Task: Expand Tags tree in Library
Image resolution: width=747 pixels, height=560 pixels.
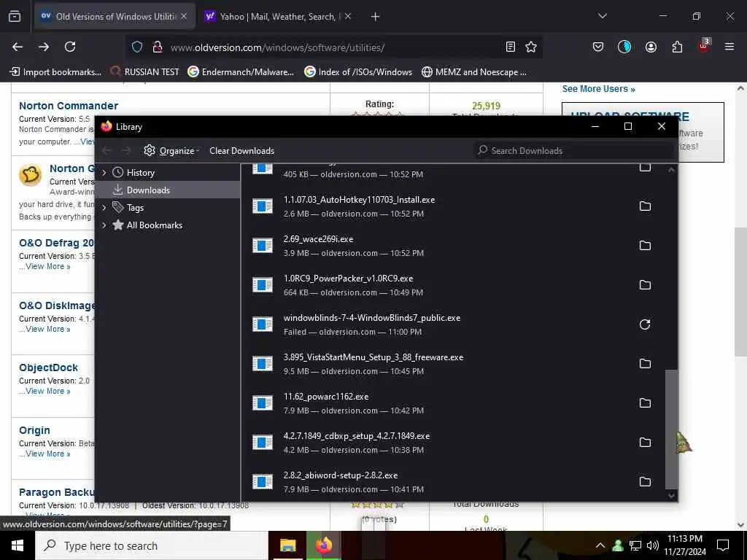Action: tap(104, 208)
